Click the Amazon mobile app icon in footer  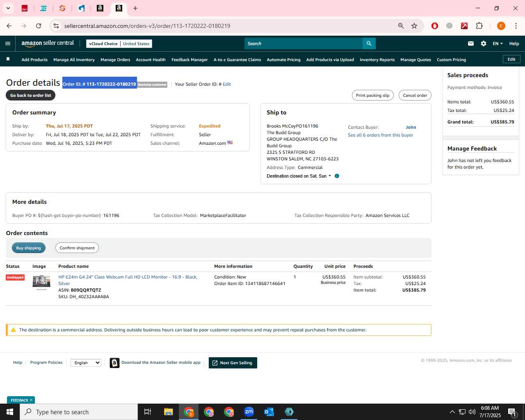(x=114, y=363)
